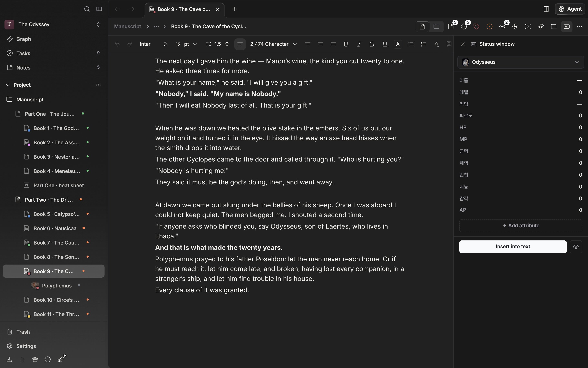Close the Status window panel
This screenshot has width=588, height=368.
click(x=463, y=44)
